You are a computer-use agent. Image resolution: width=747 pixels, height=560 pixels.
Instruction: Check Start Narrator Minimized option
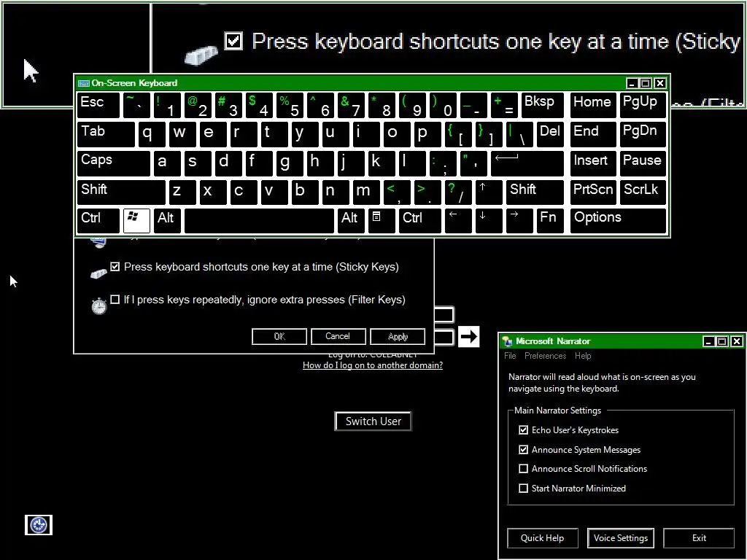(x=523, y=488)
